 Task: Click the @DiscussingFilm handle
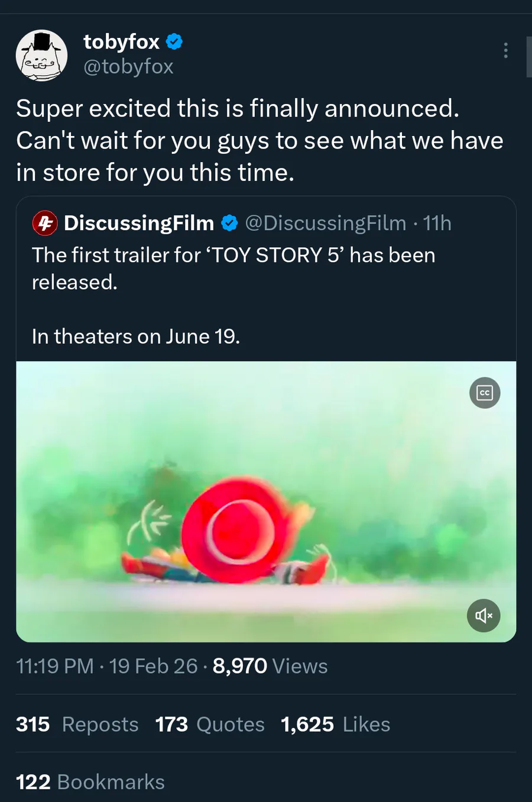click(326, 223)
